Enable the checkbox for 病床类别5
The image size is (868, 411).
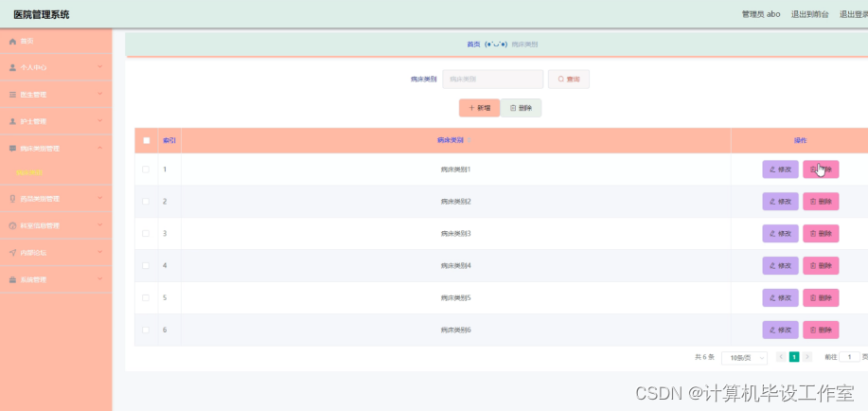click(146, 298)
